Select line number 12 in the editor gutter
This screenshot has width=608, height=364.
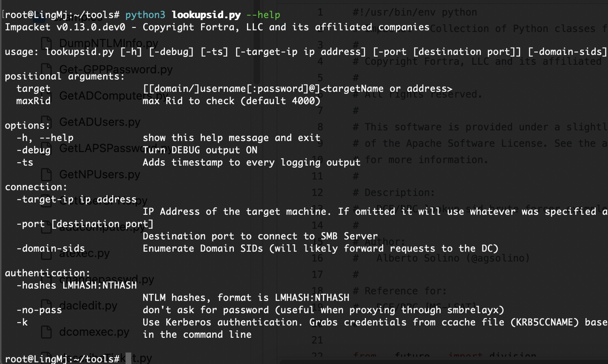[x=318, y=193]
